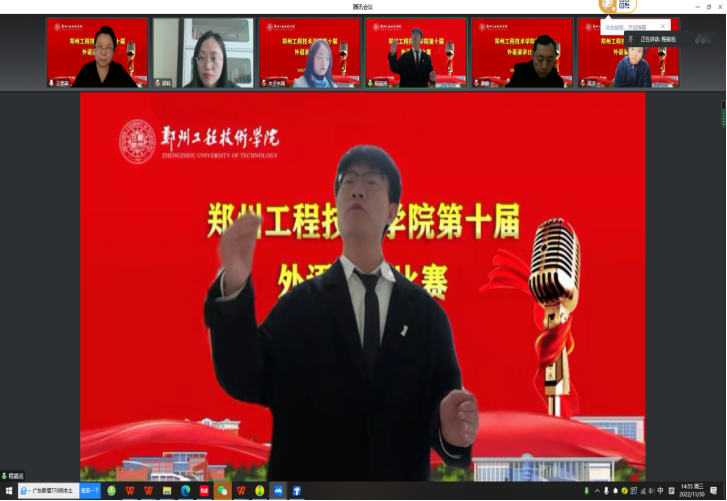The image size is (727, 501).
Task: Select the fifth thumbnail of the man looking down
Action: [523, 53]
